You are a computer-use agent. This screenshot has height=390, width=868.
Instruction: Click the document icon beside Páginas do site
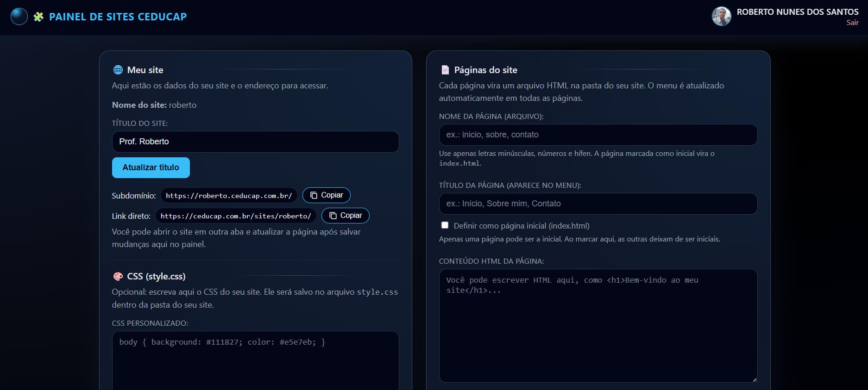pos(445,70)
